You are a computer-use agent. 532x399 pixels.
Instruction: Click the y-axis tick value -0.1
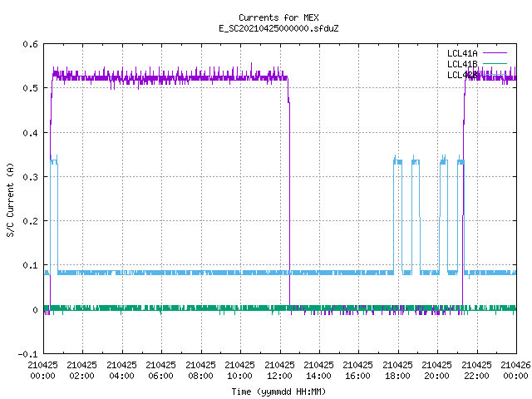tap(27, 354)
